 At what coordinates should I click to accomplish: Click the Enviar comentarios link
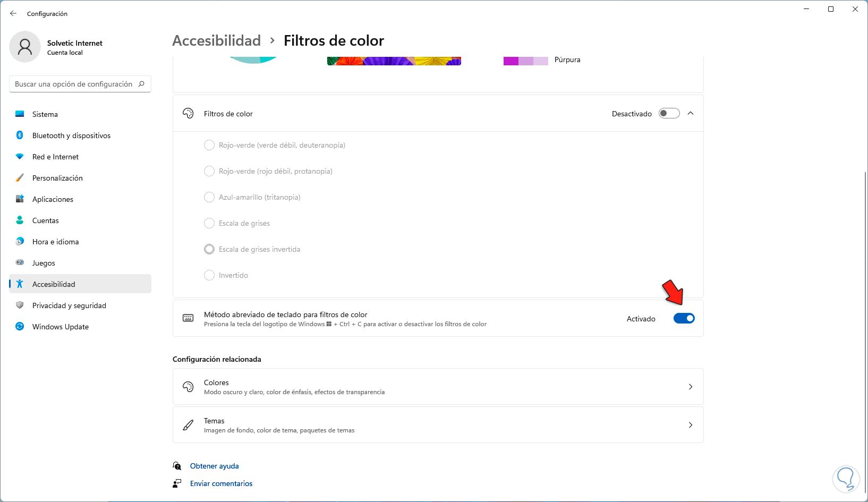[221, 483]
